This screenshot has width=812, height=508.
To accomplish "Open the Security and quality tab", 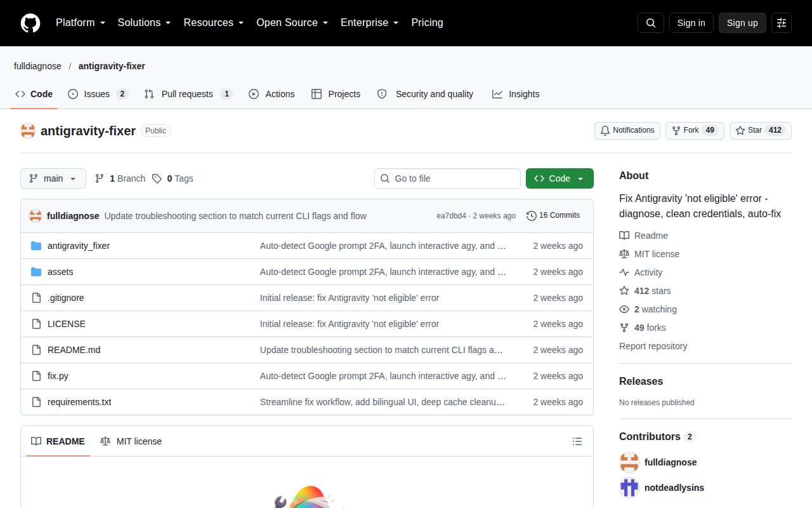I will coord(426,94).
